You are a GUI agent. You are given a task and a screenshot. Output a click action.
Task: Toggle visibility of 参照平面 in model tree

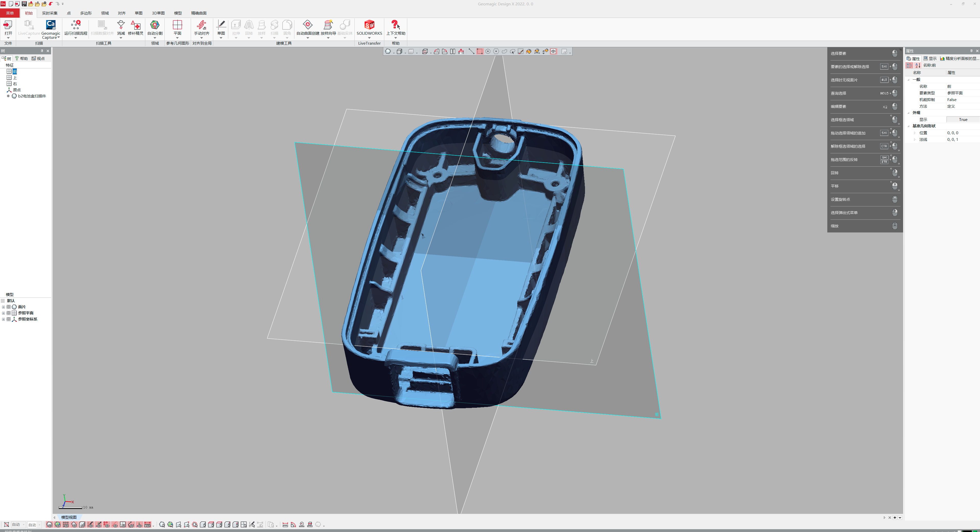point(8,313)
